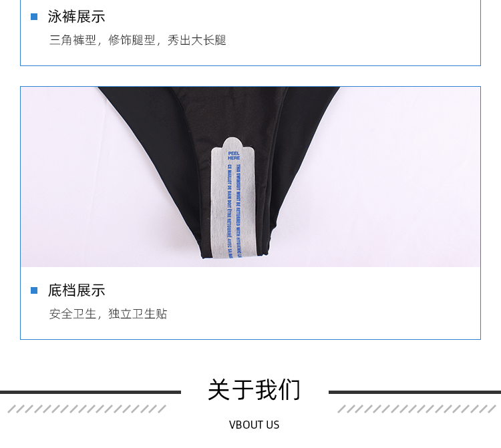Click the 底档展示 heading
This screenshot has width=501, height=448.
pos(76,290)
